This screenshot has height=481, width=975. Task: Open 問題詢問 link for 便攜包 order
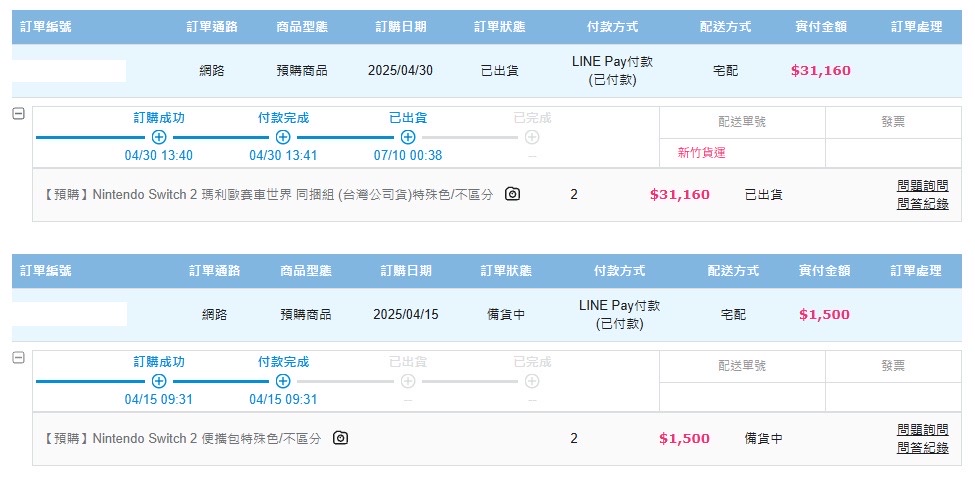(x=923, y=429)
